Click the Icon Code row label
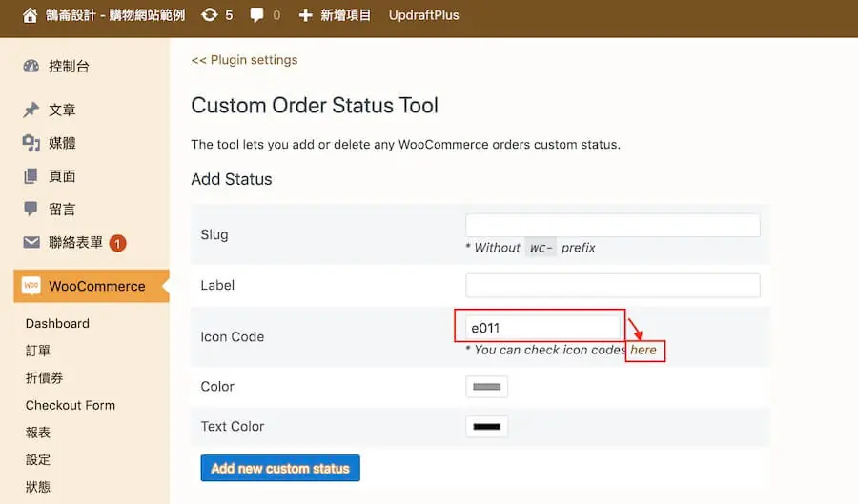The width and height of the screenshot is (858, 504). click(x=232, y=336)
